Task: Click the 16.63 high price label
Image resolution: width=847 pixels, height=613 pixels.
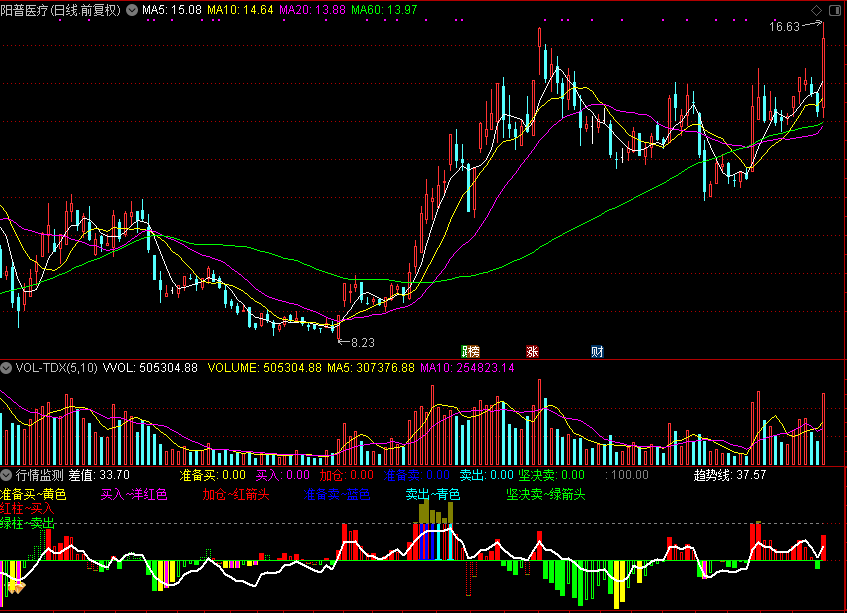Action: 784,27
